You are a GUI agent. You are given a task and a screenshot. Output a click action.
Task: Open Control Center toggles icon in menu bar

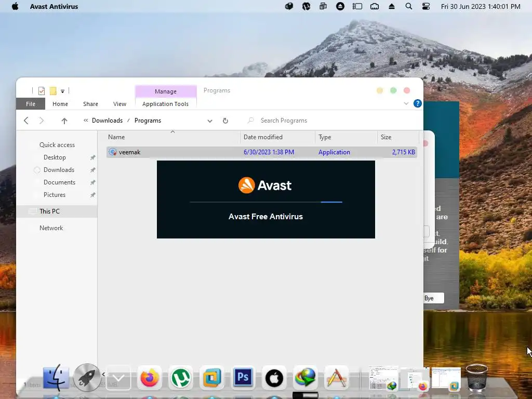(x=426, y=6)
